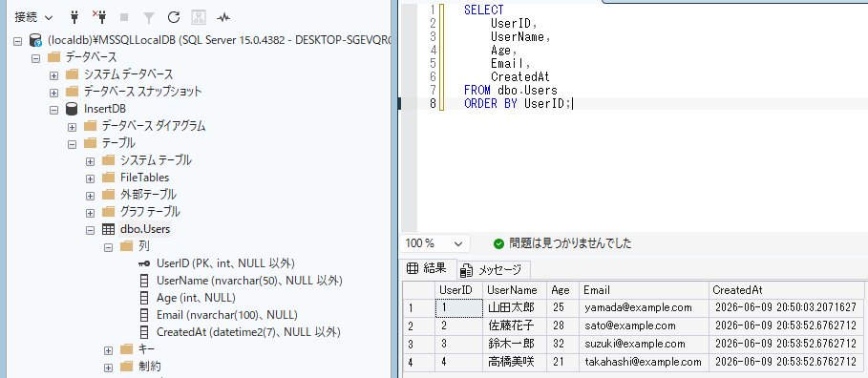Expand the システム データベース folder
Viewport: 868px width, 378px height.
click(x=53, y=74)
